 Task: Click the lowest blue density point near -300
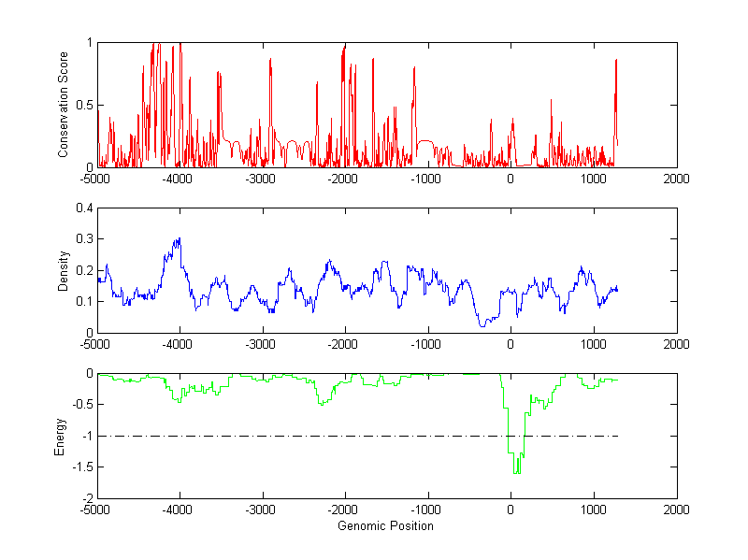tap(482, 324)
